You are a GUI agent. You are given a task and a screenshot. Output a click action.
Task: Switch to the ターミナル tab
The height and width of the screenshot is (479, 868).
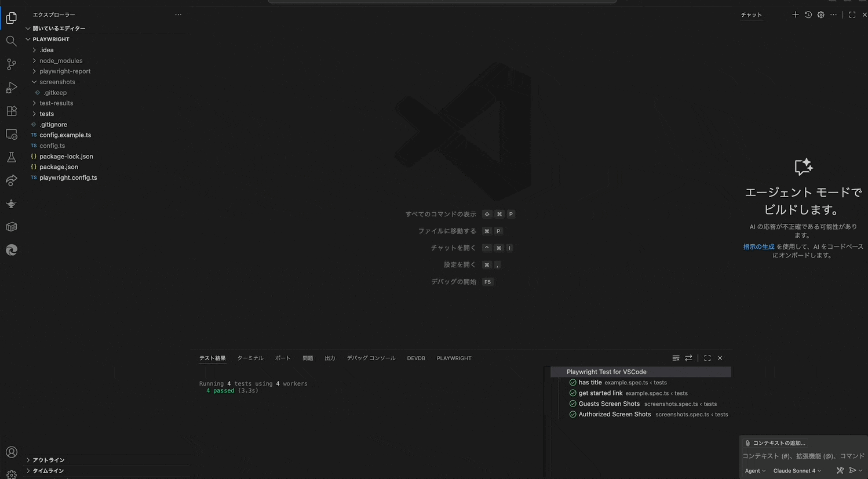coord(250,358)
